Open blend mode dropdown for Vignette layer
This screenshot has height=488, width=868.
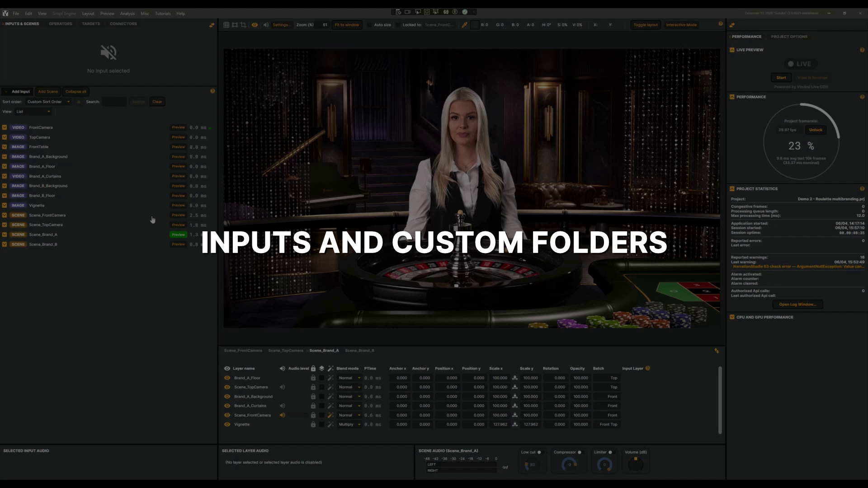349,424
